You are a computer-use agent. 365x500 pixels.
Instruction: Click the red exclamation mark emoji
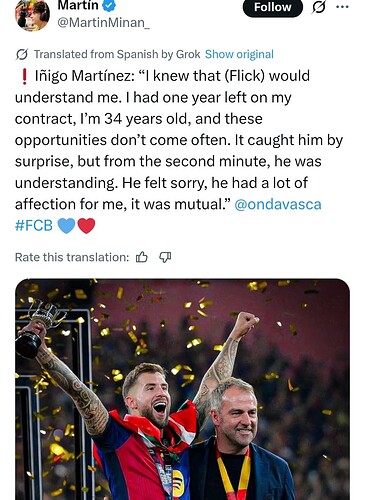pyautogui.click(x=24, y=76)
